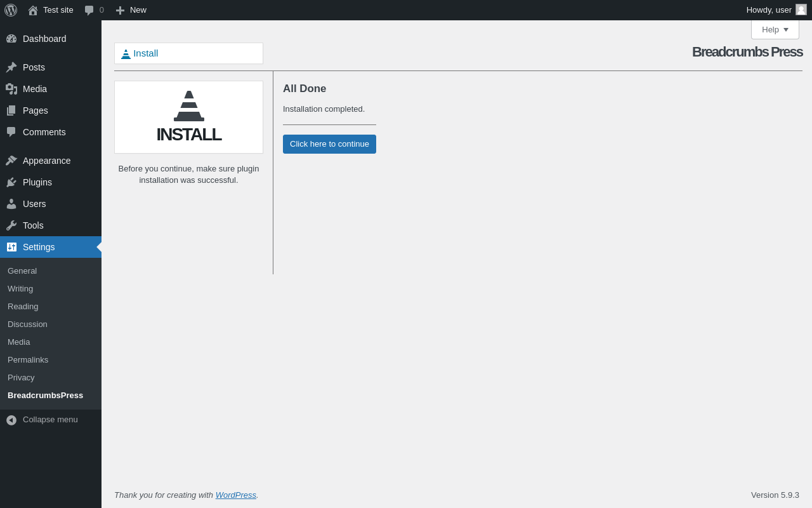The image size is (812, 508).
Task: Click the 'Installation completed.' text
Action: pos(324,109)
